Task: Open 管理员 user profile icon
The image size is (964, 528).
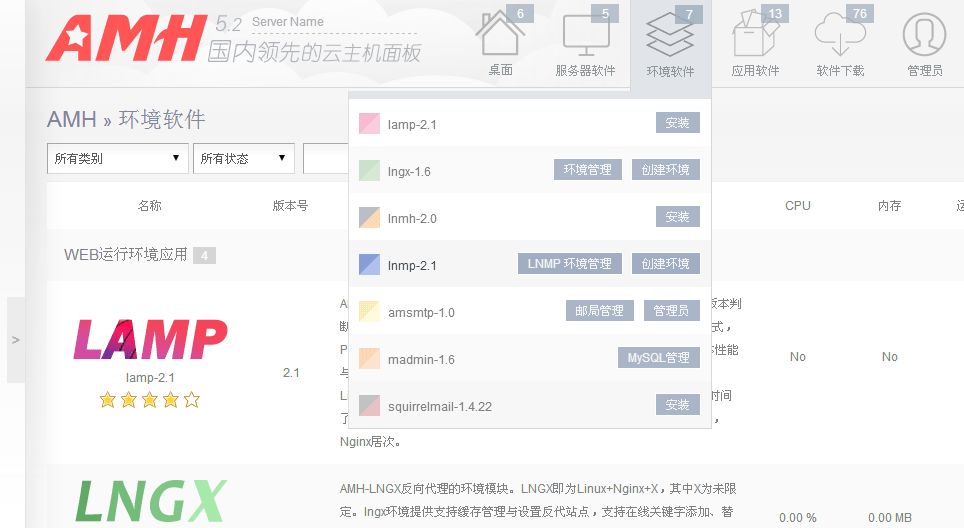Action: pos(924,38)
